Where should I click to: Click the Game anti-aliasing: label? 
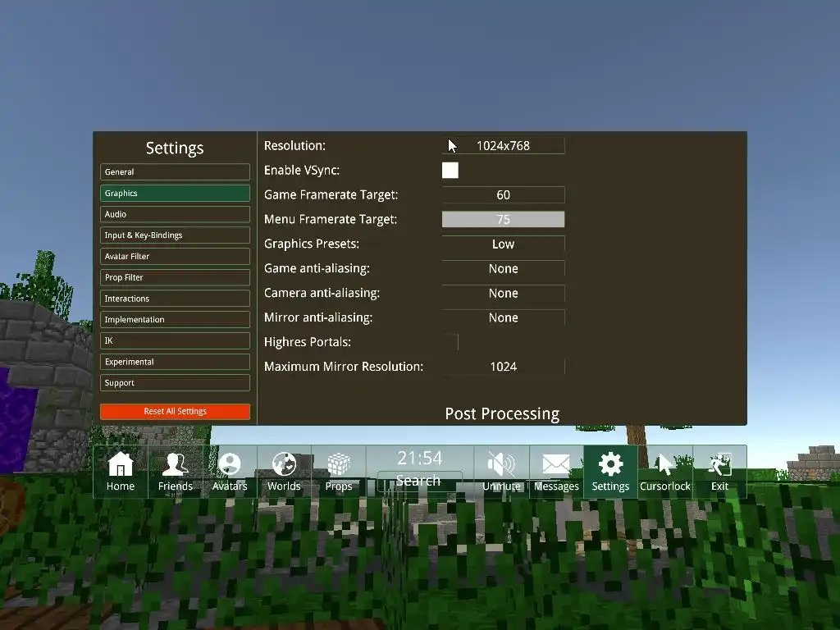pos(317,269)
